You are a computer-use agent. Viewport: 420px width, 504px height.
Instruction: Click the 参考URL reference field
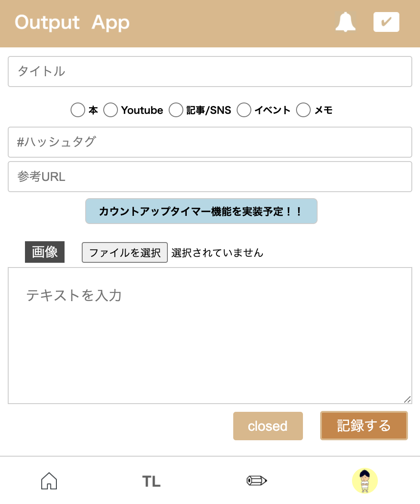click(210, 177)
